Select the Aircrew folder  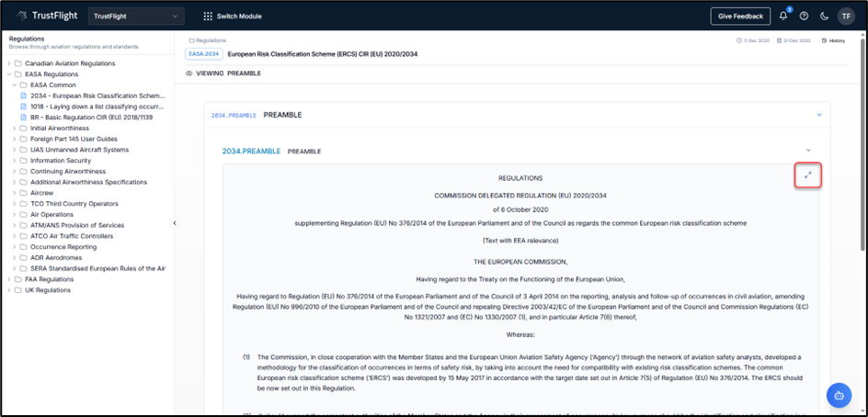(x=41, y=193)
